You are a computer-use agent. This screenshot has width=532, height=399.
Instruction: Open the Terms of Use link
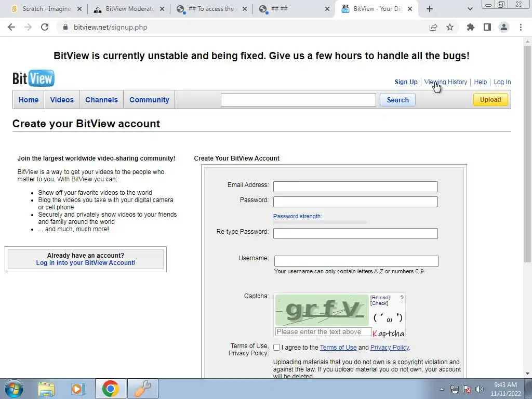[x=338, y=348]
